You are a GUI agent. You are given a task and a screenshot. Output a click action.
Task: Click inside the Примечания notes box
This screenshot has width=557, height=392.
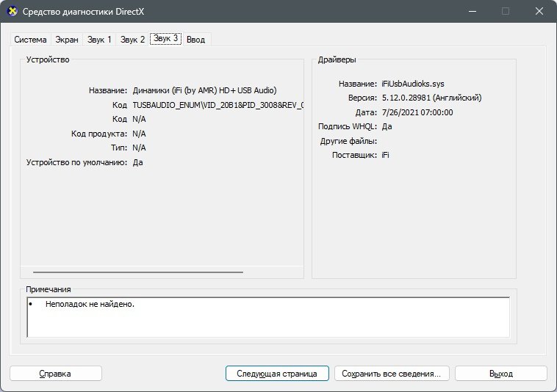268,318
